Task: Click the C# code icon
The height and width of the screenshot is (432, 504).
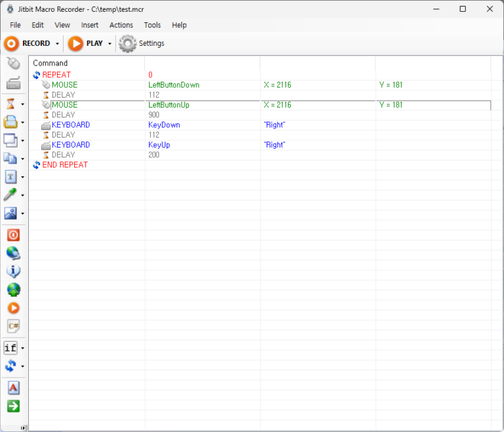Action: point(13,326)
